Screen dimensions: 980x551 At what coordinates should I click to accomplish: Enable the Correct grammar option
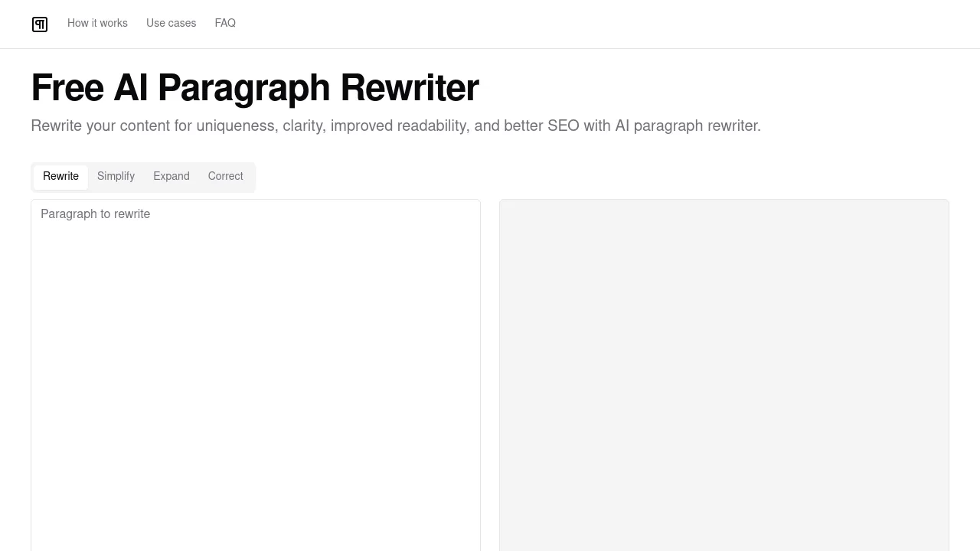[x=225, y=177]
